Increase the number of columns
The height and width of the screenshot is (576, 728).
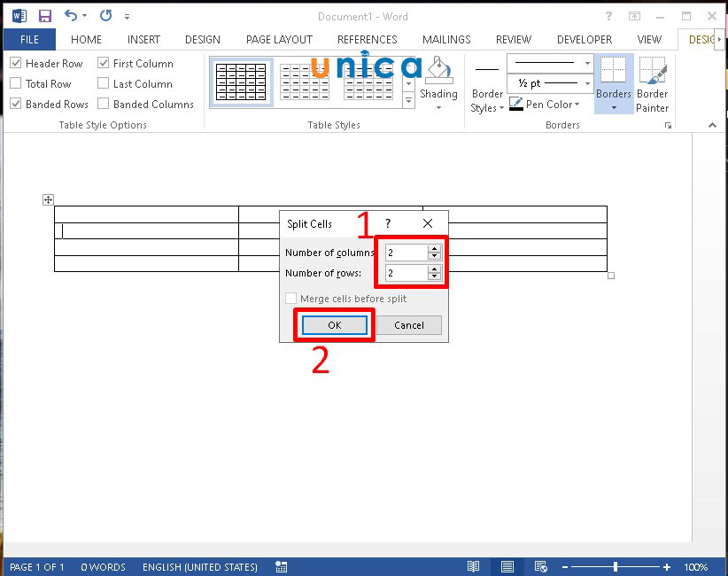pos(435,249)
